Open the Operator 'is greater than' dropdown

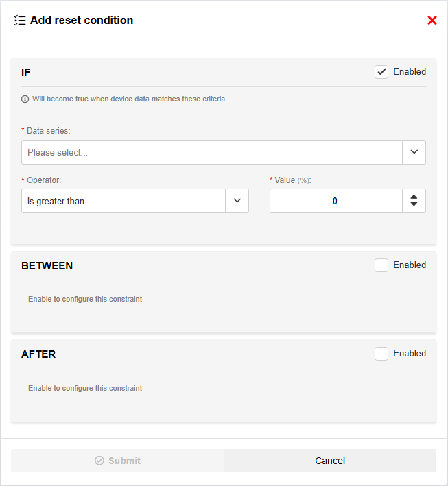[x=123, y=201]
